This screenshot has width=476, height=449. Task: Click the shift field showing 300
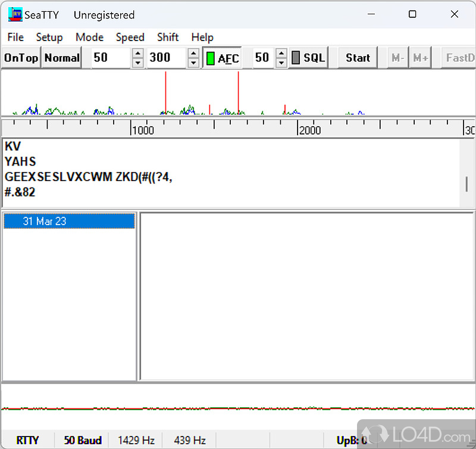pyautogui.click(x=167, y=58)
